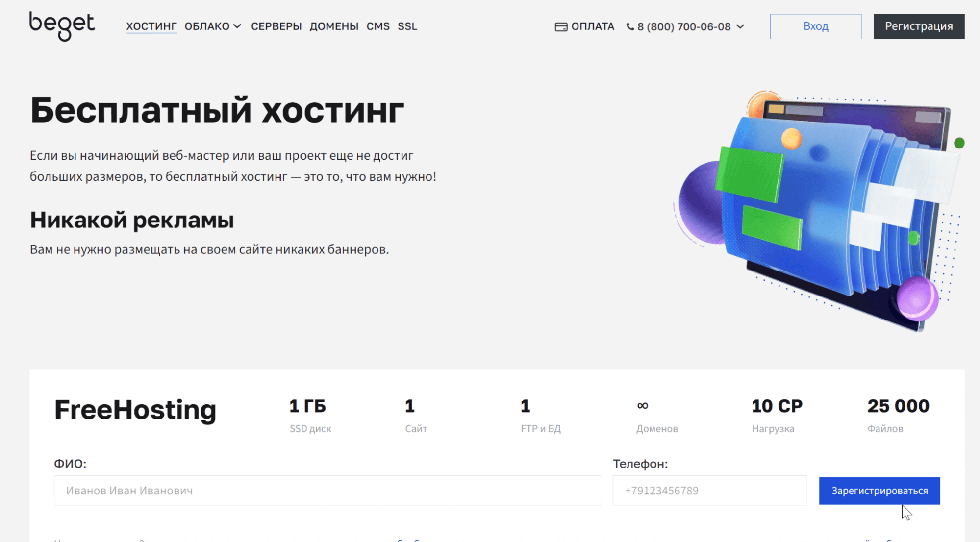Expand the ОБЛАКО dropdown chevron
Viewport: 980px width, 542px height.
click(237, 26)
